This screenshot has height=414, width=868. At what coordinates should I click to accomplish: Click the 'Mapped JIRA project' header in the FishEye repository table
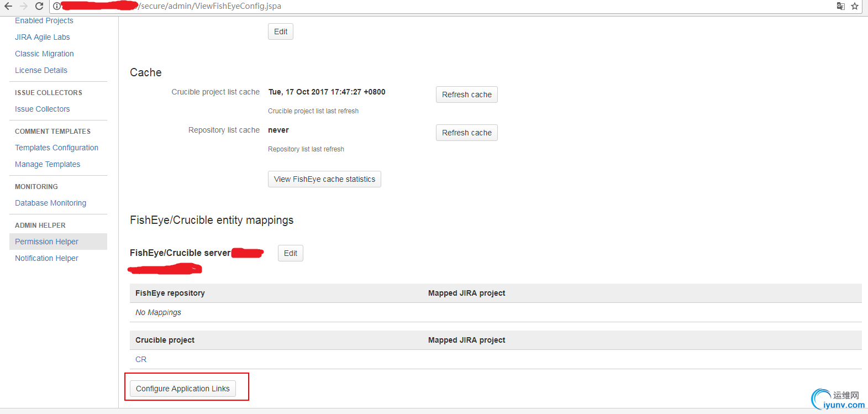pyautogui.click(x=466, y=293)
